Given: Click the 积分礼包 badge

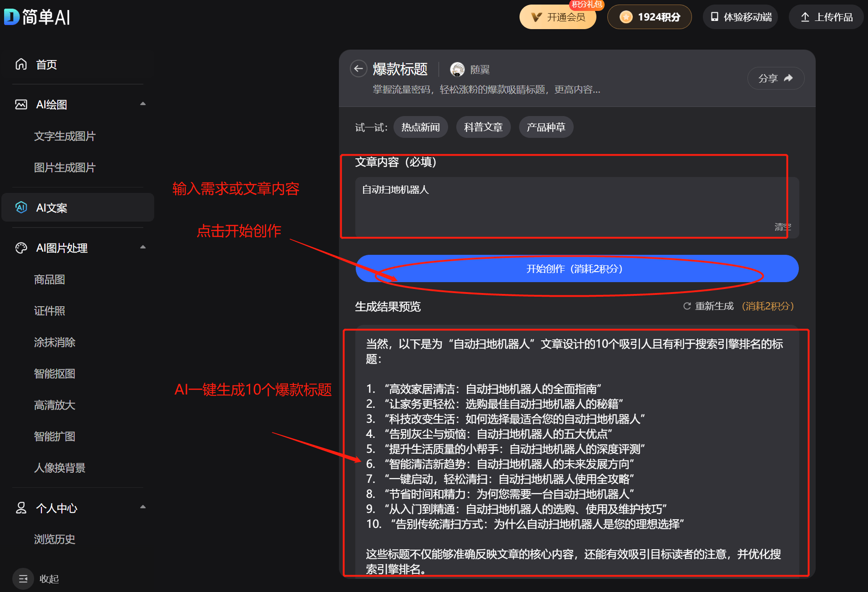Looking at the screenshot, I should click(586, 4).
